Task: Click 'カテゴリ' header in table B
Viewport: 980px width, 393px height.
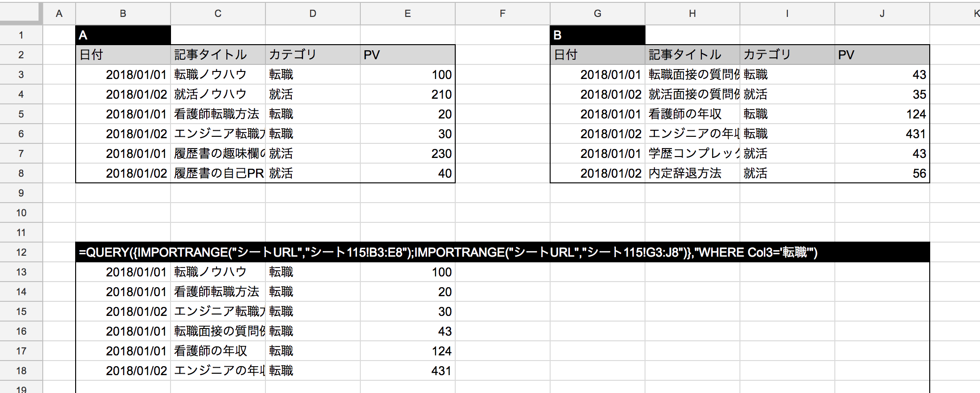Action: pyautogui.click(x=787, y=55)
